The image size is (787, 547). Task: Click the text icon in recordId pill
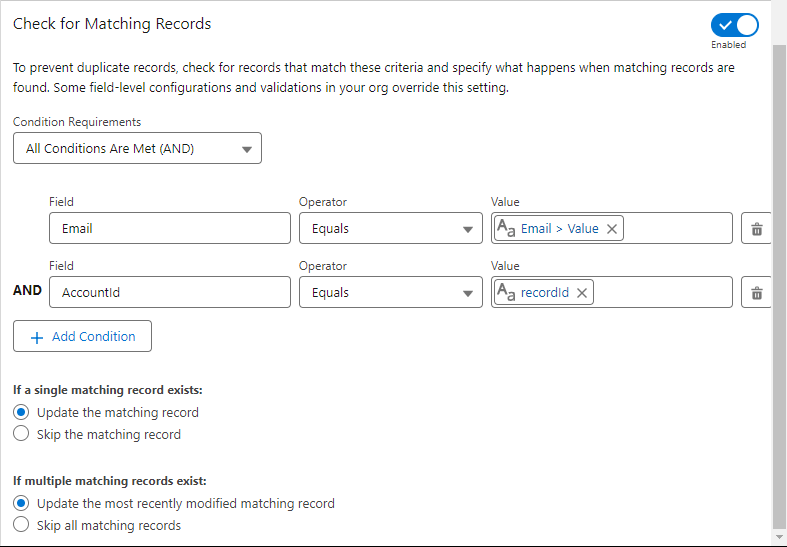coord(507,293)
